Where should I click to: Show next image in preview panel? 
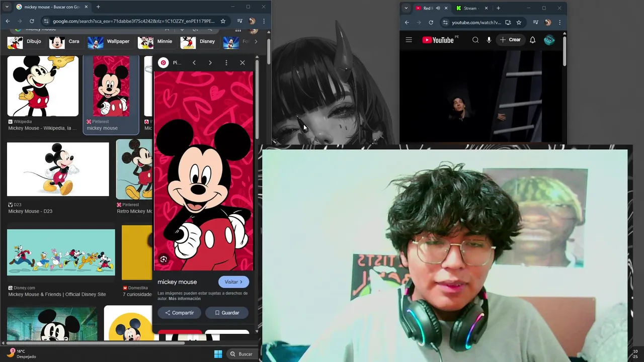210,63
